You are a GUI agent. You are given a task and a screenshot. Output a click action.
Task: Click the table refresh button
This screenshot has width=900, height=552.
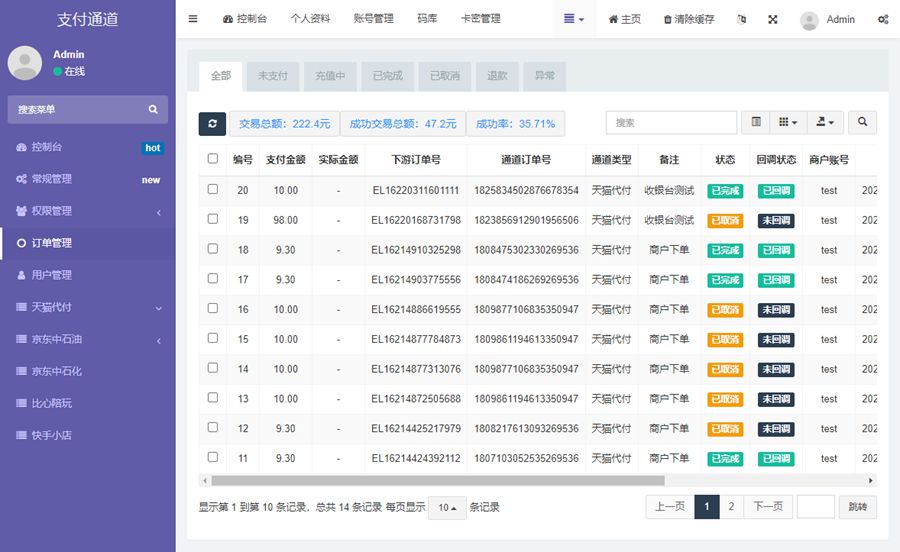click(212, 123)
